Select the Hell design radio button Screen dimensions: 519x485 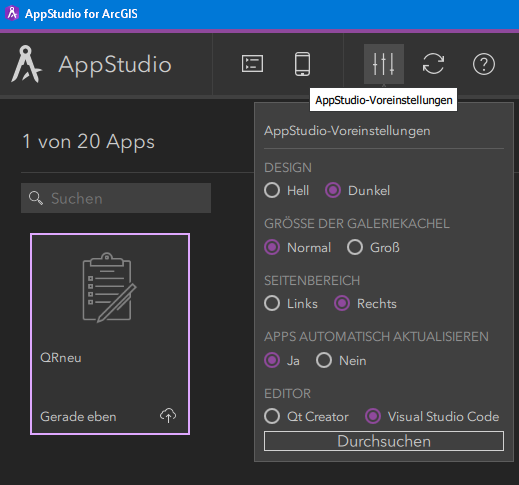coord(272,190)
